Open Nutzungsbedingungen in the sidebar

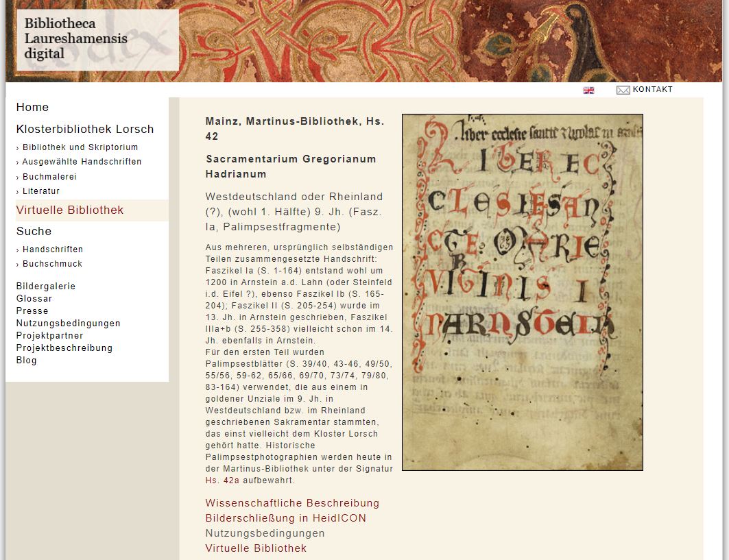point(69,324)
